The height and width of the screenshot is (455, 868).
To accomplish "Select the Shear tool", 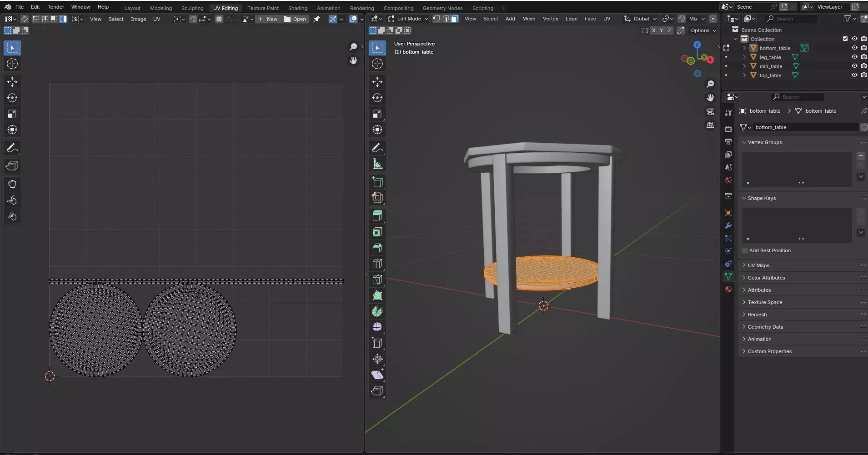I will (377, 375).
